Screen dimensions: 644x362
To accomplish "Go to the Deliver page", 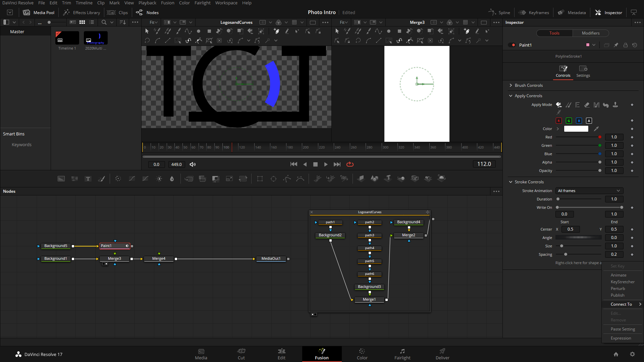I will pyautogui.click(x=442, y=354).
